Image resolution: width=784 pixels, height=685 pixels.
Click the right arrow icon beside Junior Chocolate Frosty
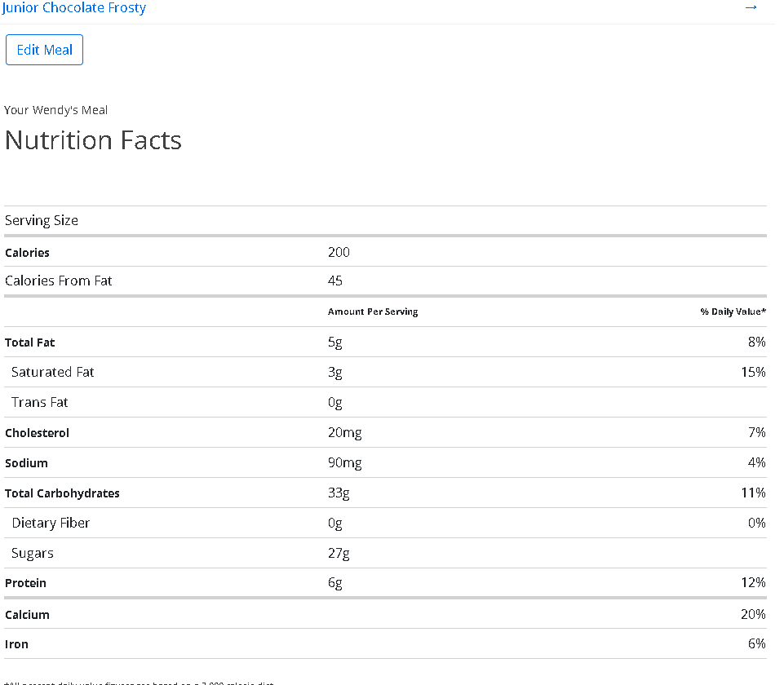pyautogui.click(x=751, y=7)
